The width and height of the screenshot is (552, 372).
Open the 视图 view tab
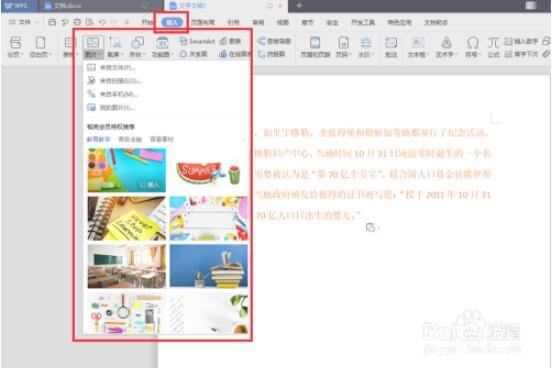283,22
